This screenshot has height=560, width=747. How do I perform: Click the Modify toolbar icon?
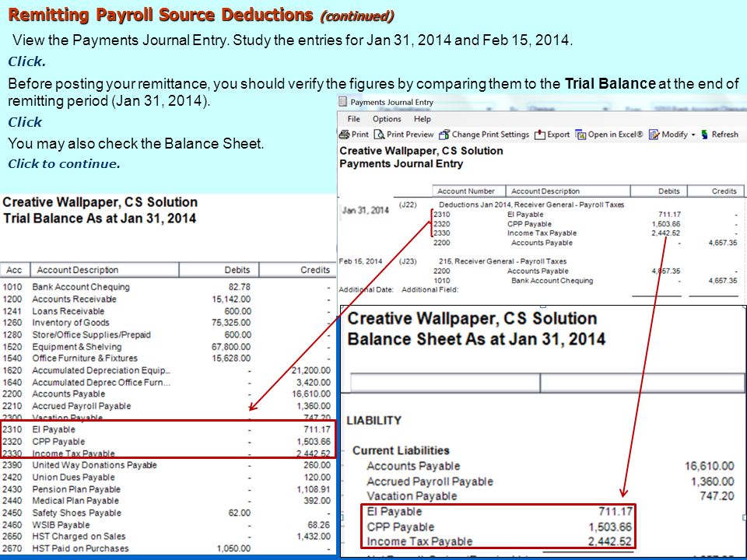click(654, 135)
